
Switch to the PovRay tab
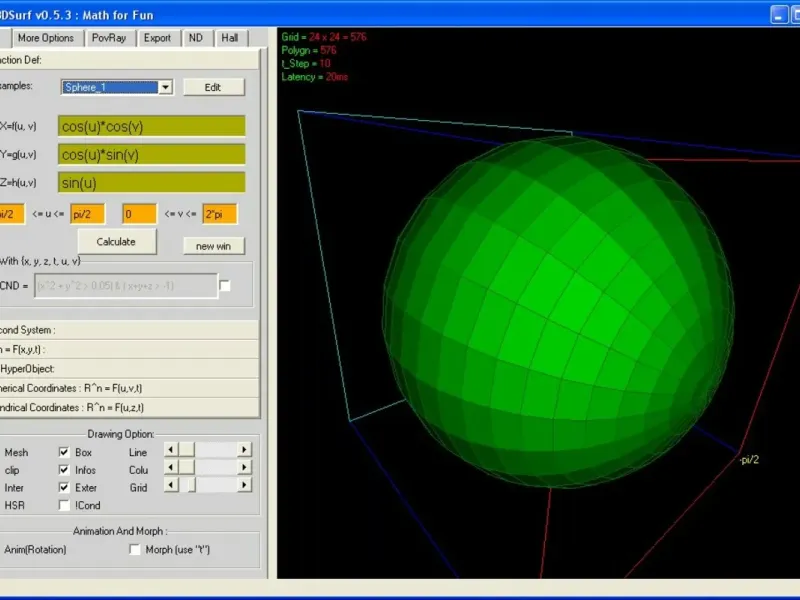click(108, 38)
